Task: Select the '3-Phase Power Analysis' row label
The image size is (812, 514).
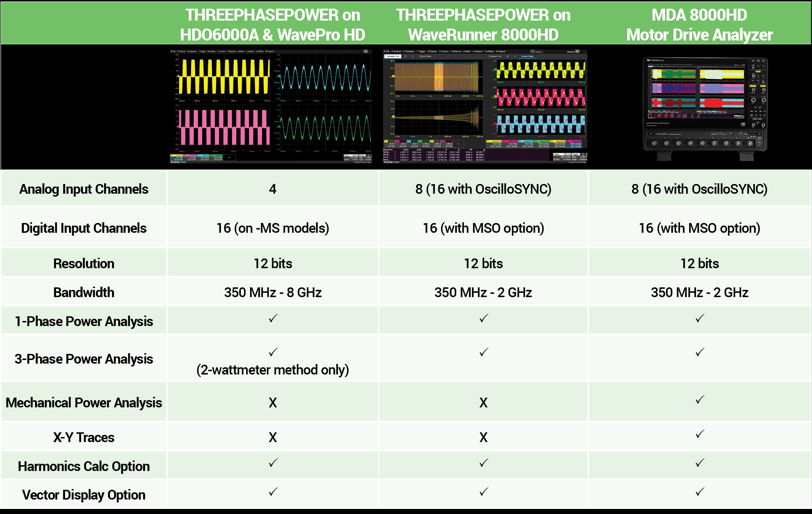Action: coord(84,359)
